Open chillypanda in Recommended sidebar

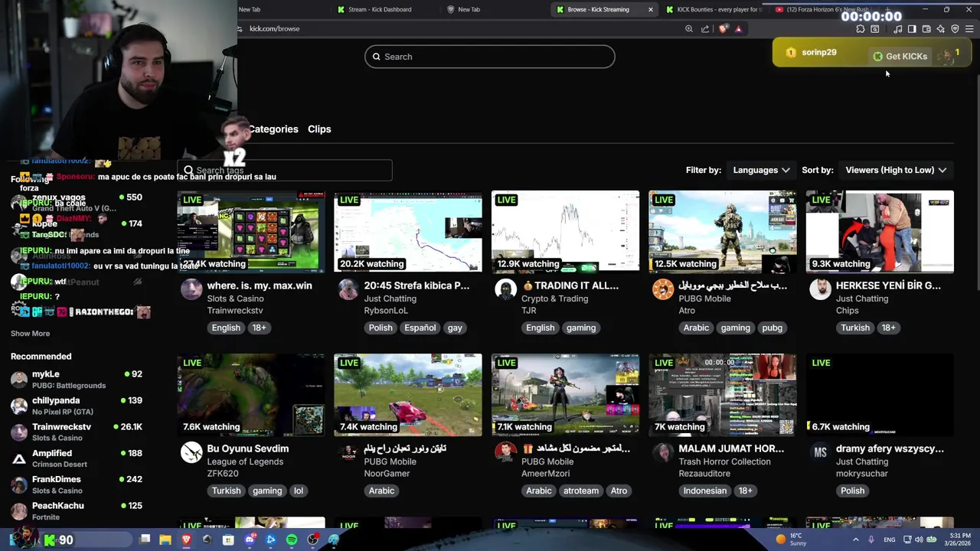coord(77,406)
